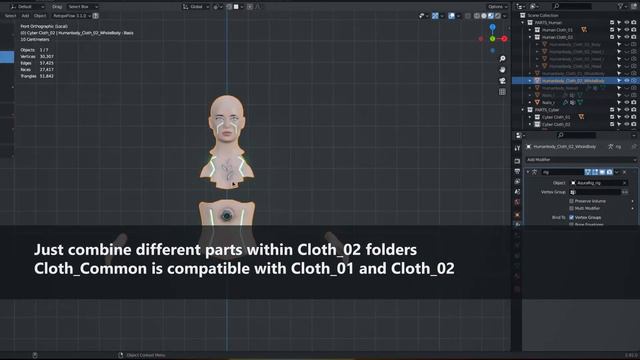The height and width of the screenshot is (360, 640).
Task: Toggle eye visibility of Cyber Cloth_02
Action: pos(627,124)
